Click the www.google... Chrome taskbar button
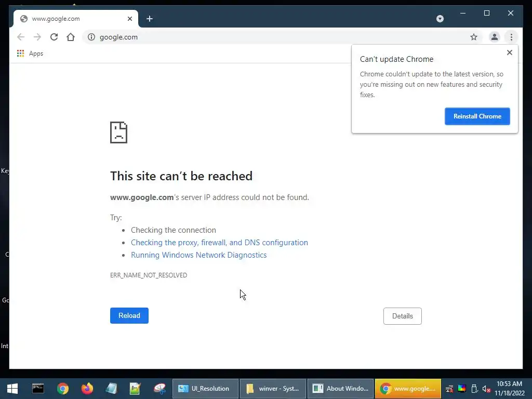The height and width of the screenshot is (399, 532). pos(408,389)
